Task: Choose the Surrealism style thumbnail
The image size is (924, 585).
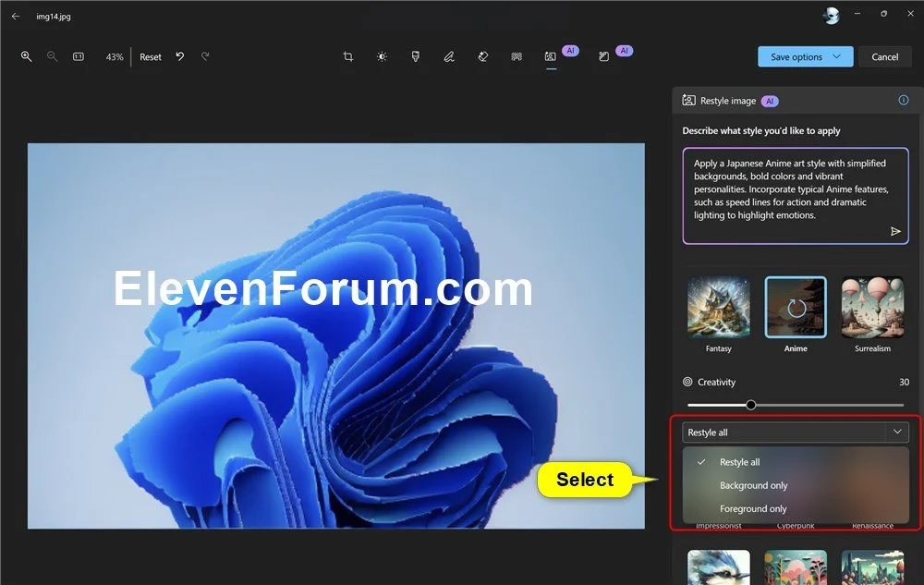Action: click(x=873, y=307)
